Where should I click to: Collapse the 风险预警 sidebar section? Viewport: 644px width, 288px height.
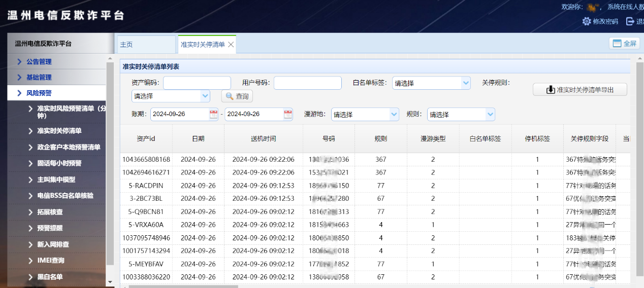[x=57, y=93]
